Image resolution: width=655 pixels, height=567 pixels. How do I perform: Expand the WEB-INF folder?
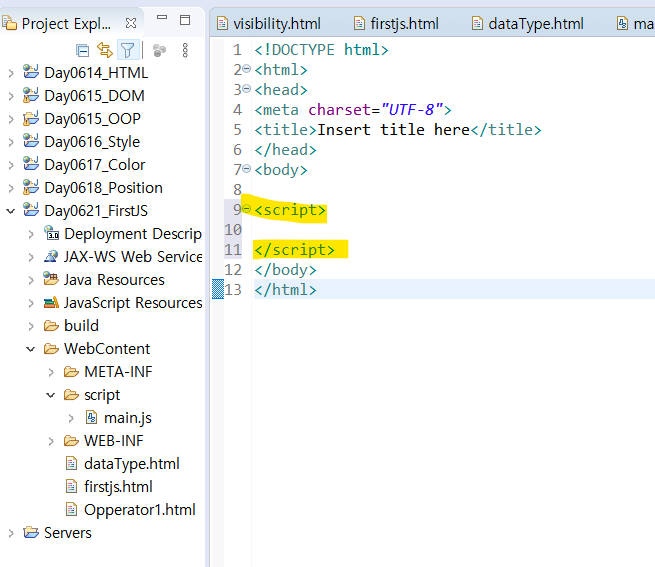tap(51, 441)
